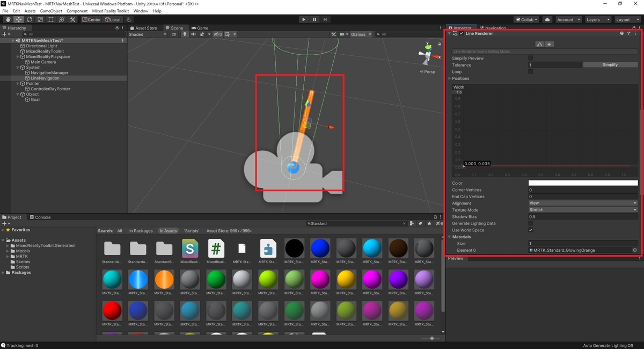This screenshot has height=349, width=644.
Task: Select the Scale tool
Action: point(40,19)
